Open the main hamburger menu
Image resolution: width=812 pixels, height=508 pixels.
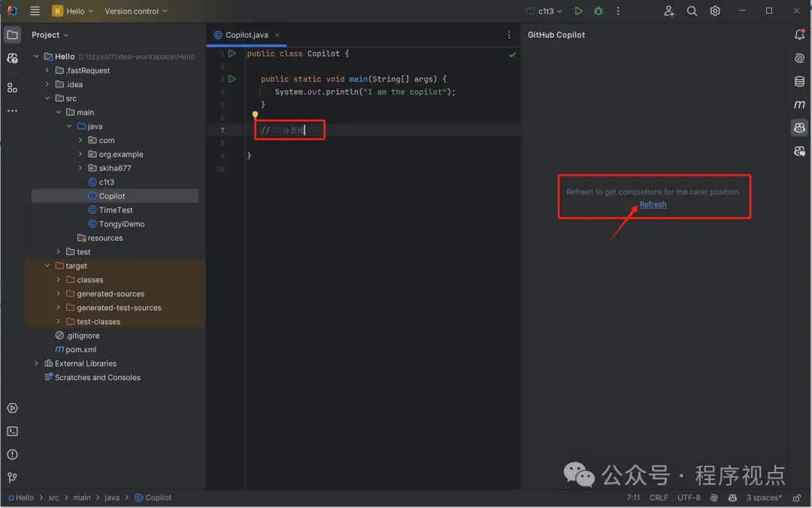pos(35,11)
